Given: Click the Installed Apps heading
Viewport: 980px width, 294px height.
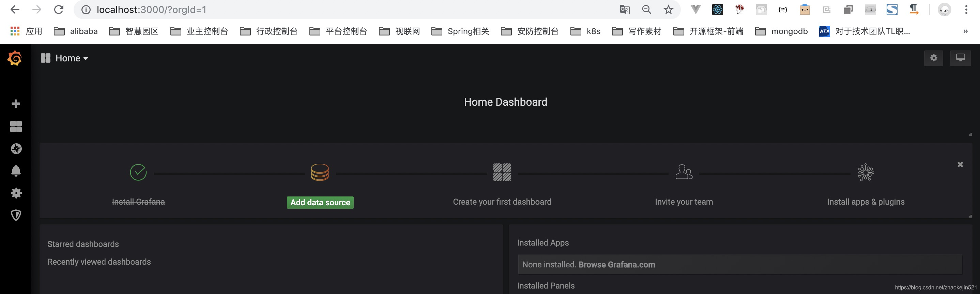Looking at the screenshot, I should 543,242.
